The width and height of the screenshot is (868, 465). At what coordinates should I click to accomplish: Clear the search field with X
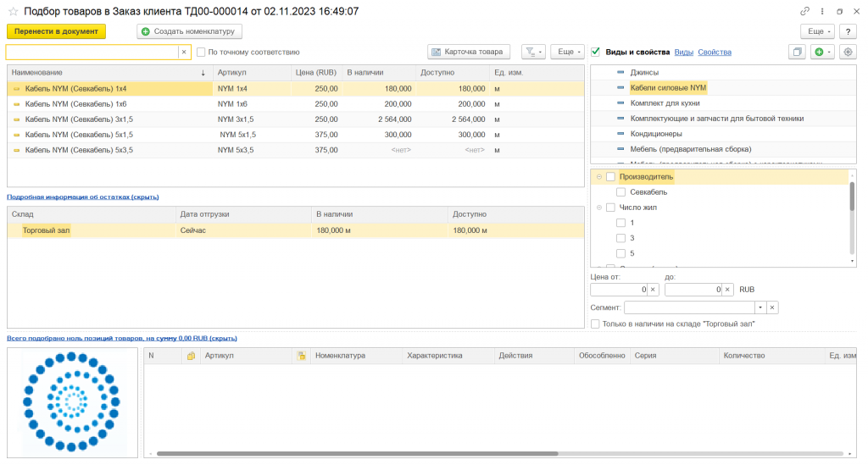[x=184, y=52]
